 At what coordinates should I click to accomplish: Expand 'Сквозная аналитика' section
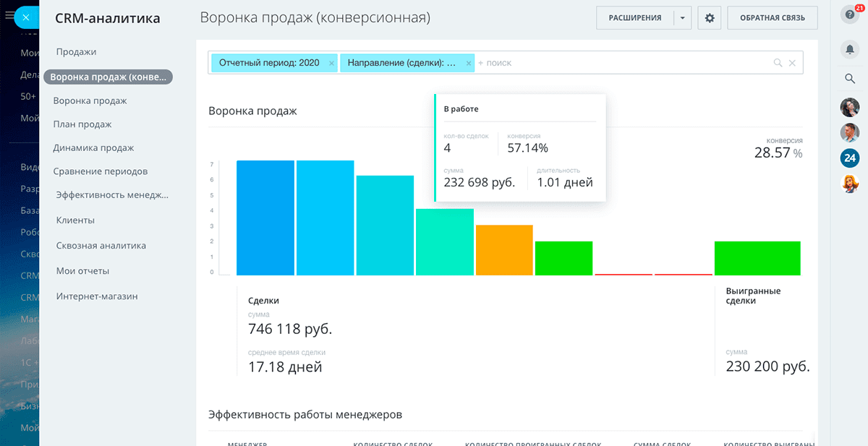101,246
